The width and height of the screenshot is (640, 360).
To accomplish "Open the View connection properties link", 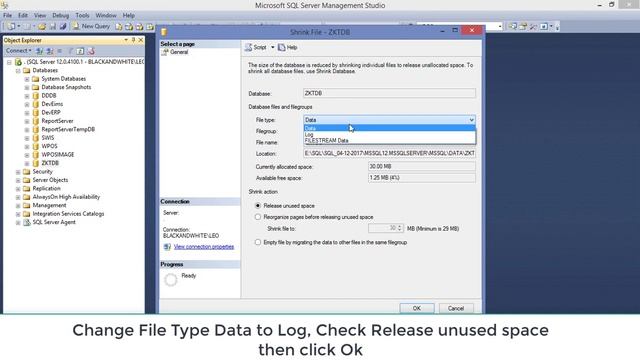I will [204, 247].
